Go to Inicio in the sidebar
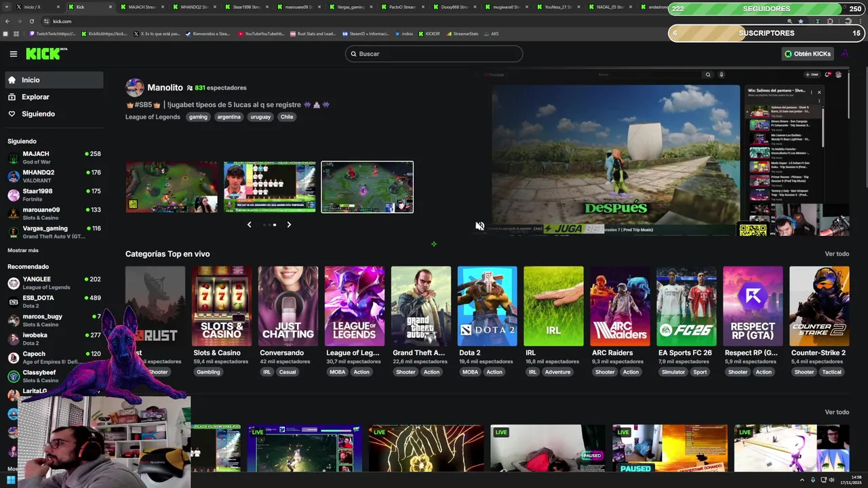Screen dimensions: 868x488 (54, 80)
